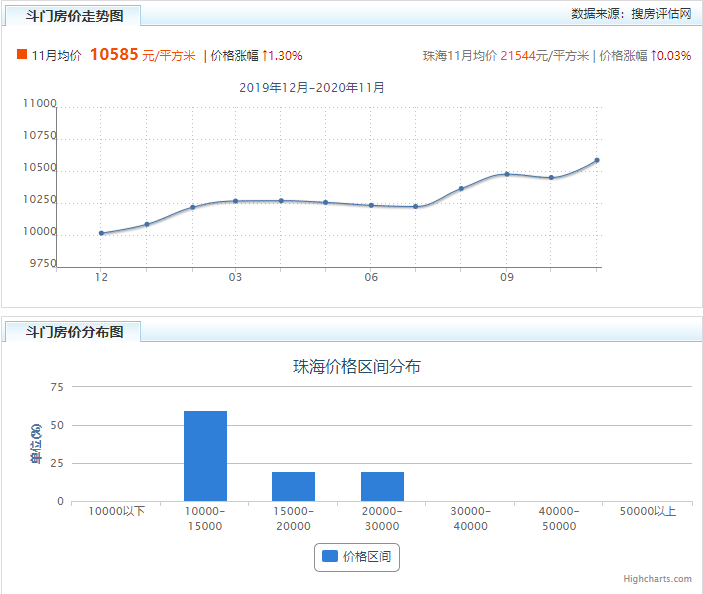The image size is (703, 594).
Task: Click the 数据来源：搜房评估网 text
Action: [x=631, y=14]
